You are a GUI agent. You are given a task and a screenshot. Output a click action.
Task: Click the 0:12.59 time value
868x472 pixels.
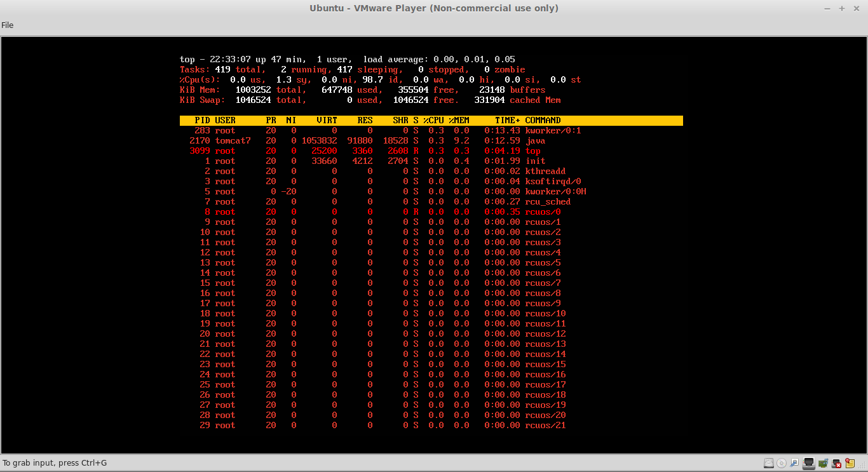(502, 140)
